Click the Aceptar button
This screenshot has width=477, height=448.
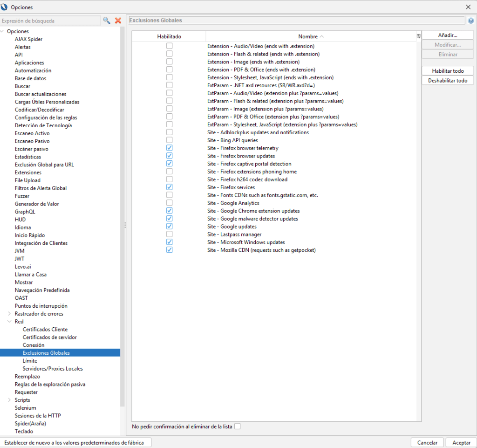tap(461, 442)
